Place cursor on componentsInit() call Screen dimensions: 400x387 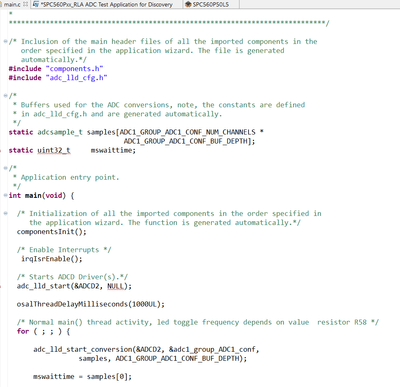point(51,232)
